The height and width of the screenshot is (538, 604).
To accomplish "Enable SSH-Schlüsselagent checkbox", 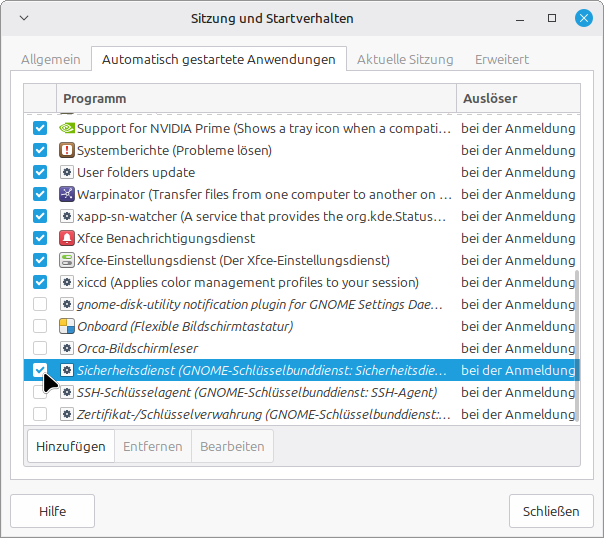I will (40, 392).
